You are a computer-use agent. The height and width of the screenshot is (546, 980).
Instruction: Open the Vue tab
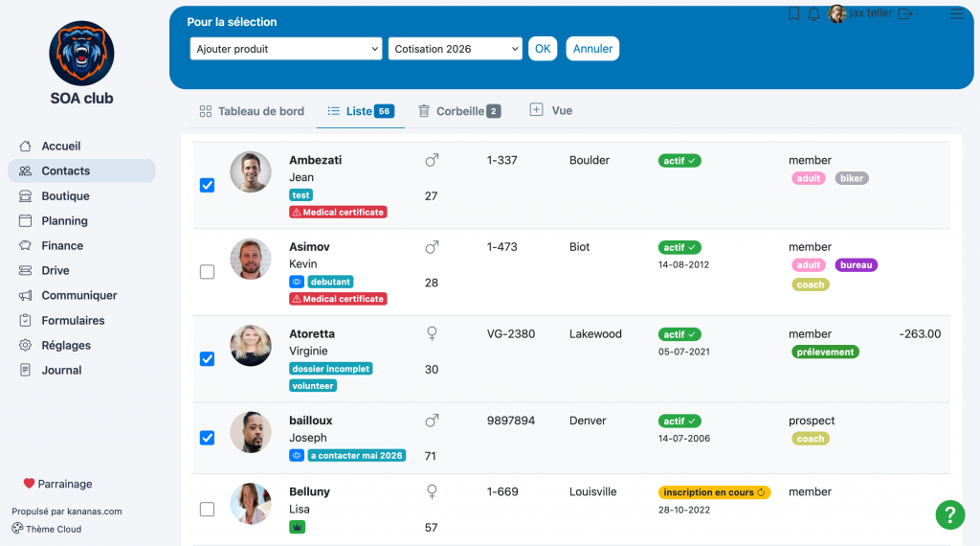coord(551,110)
